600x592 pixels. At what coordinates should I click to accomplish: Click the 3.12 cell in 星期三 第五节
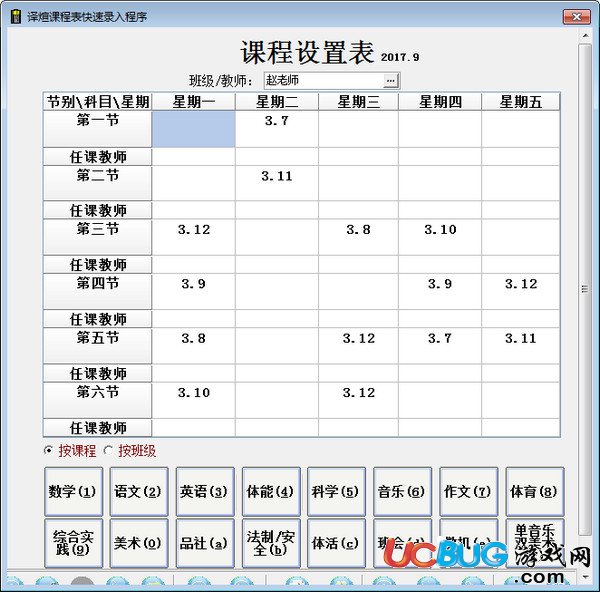point(359,346)
